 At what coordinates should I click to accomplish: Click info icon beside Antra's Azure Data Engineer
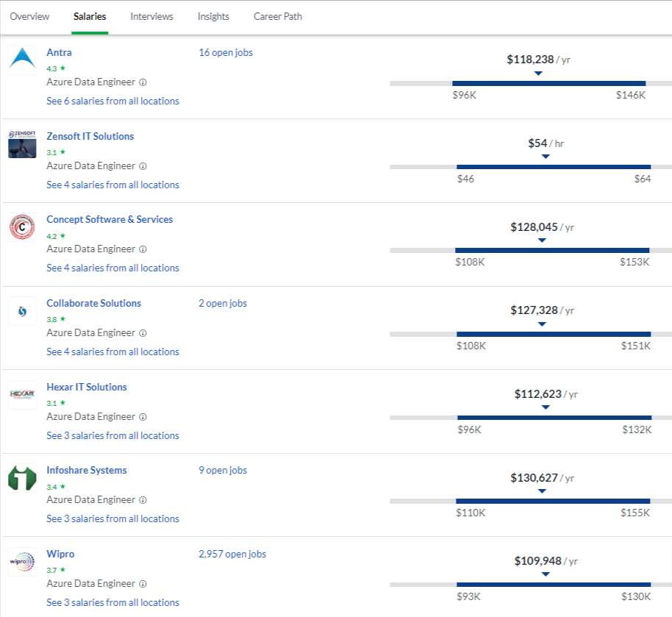click(x=143, y=82)
